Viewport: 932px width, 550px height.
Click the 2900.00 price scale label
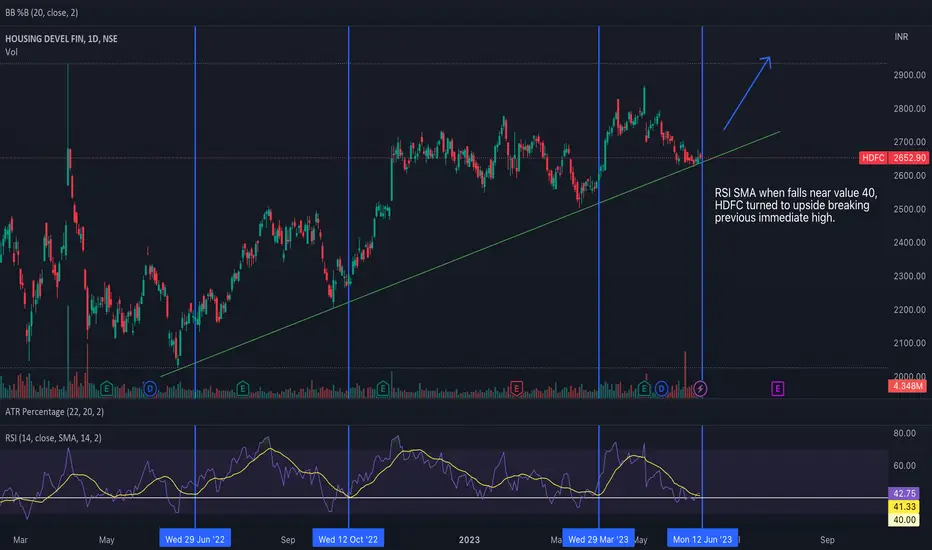[909, 75]
